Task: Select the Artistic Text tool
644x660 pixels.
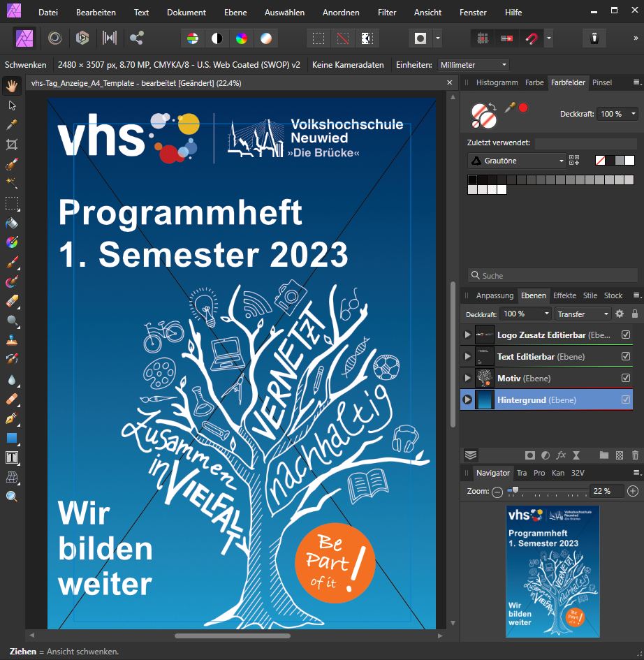Action: click(12, 457)
